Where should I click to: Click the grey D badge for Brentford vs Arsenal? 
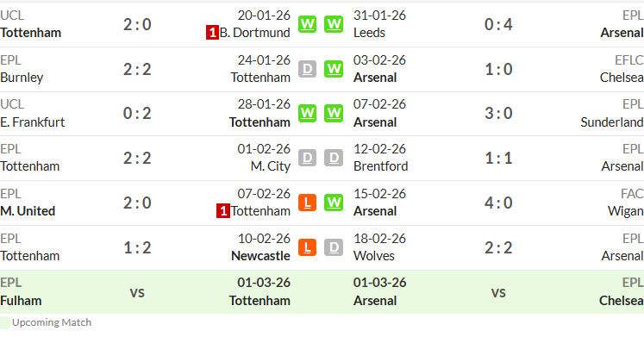click(334, 158)
